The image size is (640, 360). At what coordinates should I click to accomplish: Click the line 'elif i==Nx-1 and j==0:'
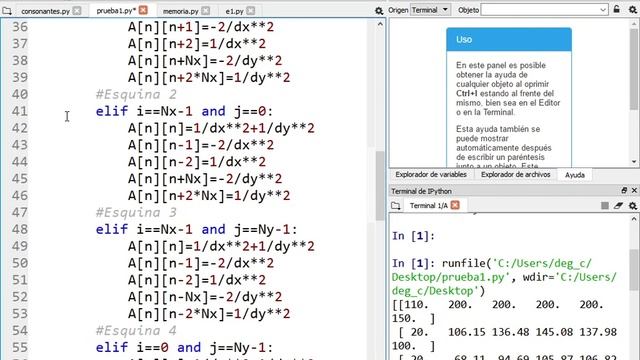[184, 111]
